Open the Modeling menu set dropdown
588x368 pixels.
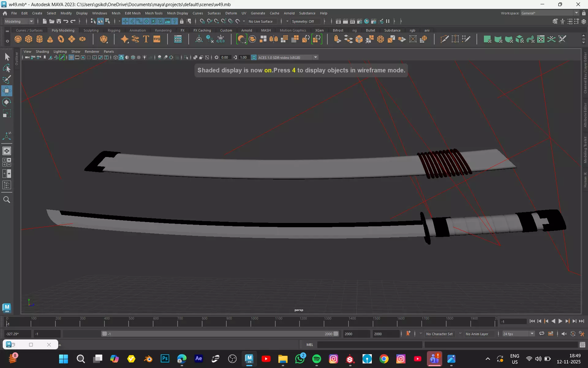[x=19, y=21]
